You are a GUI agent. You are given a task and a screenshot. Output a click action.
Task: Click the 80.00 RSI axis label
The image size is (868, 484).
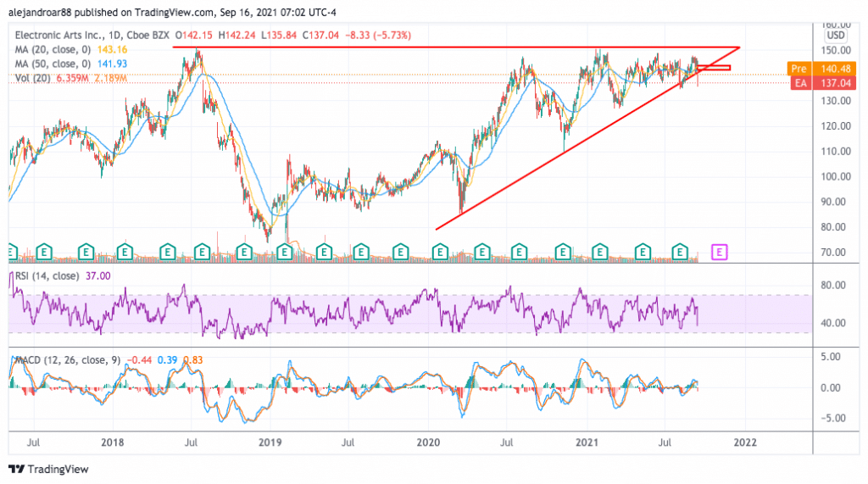pos(833,285)
